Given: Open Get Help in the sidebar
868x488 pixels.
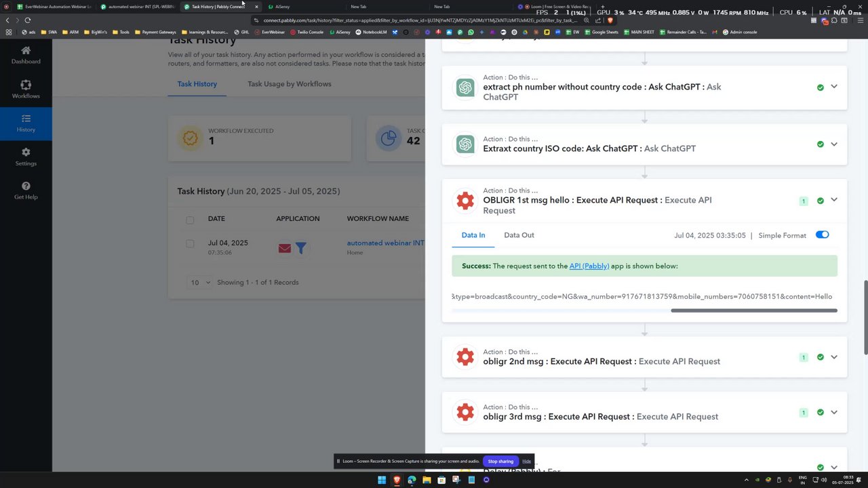Looking at the screenshot, I should (x=26, y=191).
